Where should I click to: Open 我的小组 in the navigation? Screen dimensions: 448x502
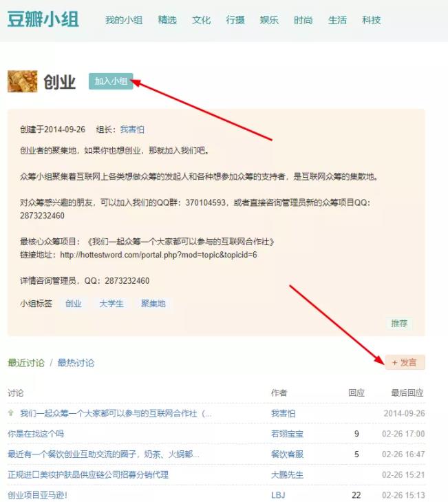pos(124,20)
